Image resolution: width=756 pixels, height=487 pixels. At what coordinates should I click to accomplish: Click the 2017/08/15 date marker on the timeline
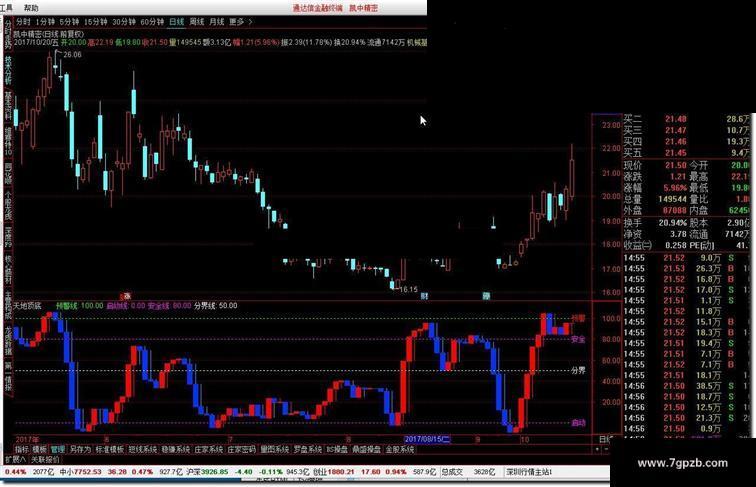427,439
